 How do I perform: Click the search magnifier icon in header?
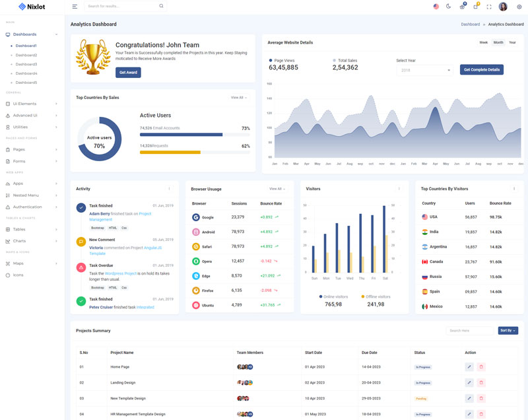coord(162,6)
